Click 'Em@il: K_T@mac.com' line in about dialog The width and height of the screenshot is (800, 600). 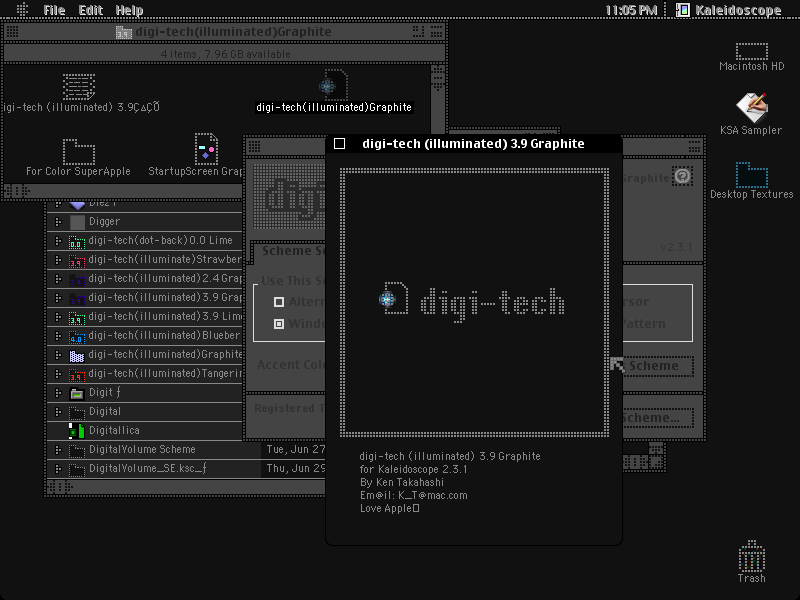(414, 495)
